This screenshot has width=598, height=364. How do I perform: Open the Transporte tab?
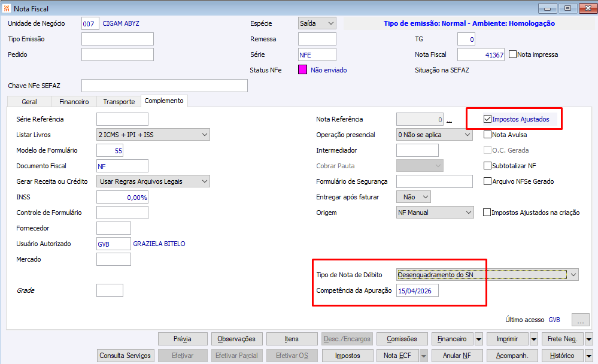119,102
